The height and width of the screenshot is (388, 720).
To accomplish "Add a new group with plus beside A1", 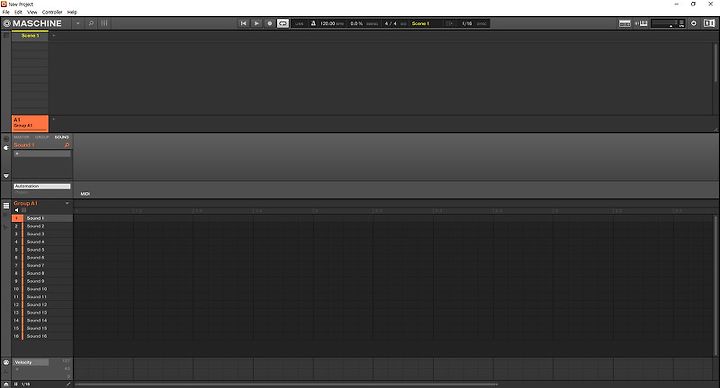I will click(54, 119).
